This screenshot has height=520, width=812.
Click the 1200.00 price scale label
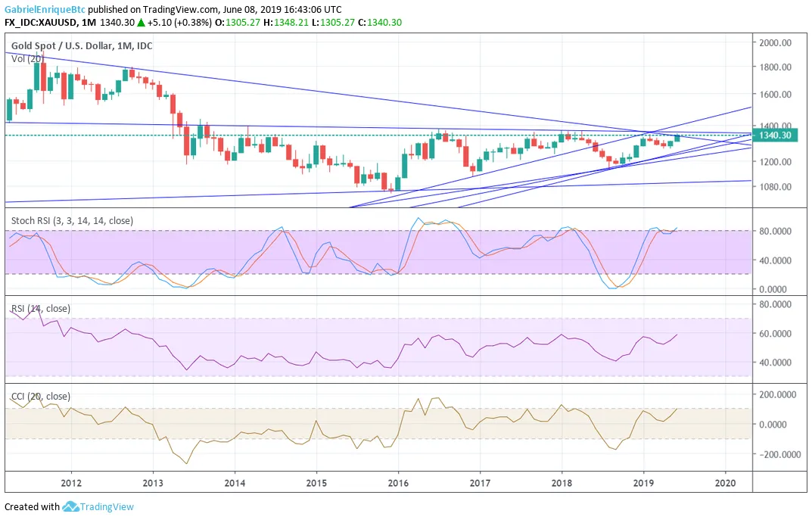pos(775,161)
